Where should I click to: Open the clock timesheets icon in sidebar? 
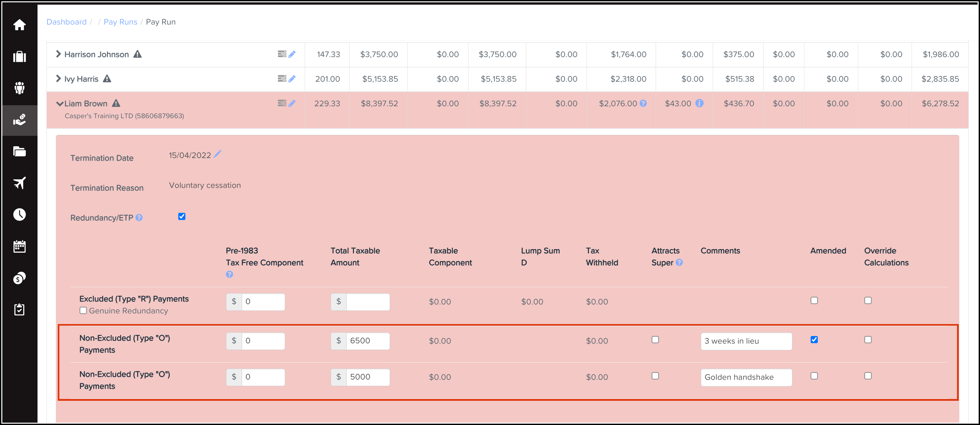pos(19,214)
